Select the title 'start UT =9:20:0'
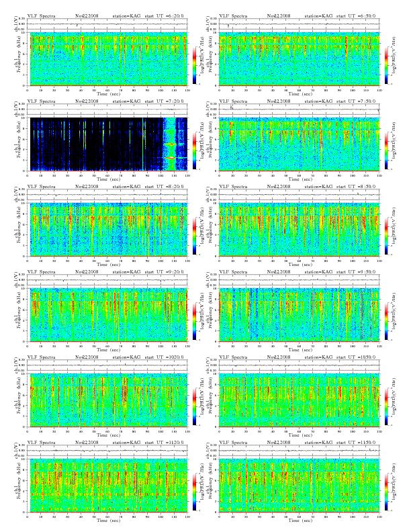This screenshot has height=532, width=411. point(165,272)
